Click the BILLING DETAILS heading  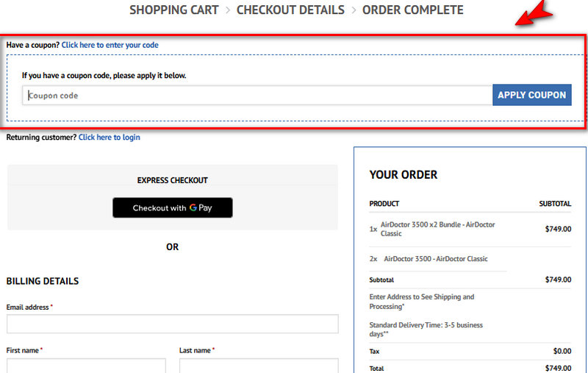click(43, 281)
